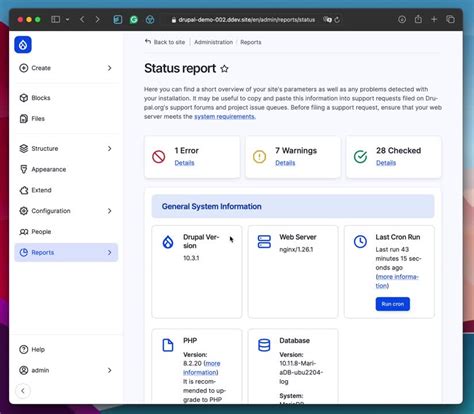Click the PHP file icon
The width and height of the screenshot is (474, 414).
click(x=168, y=345)
